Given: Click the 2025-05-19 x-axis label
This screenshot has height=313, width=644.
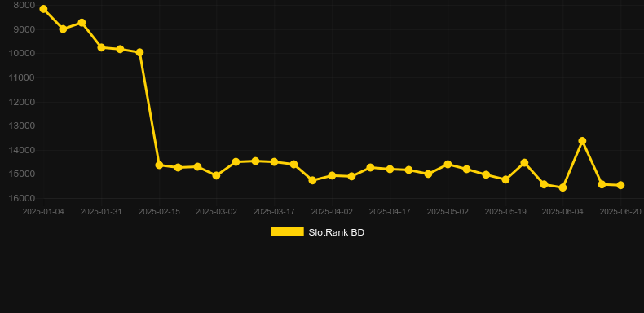Looking at the screenshot, I should pos(505,212).
